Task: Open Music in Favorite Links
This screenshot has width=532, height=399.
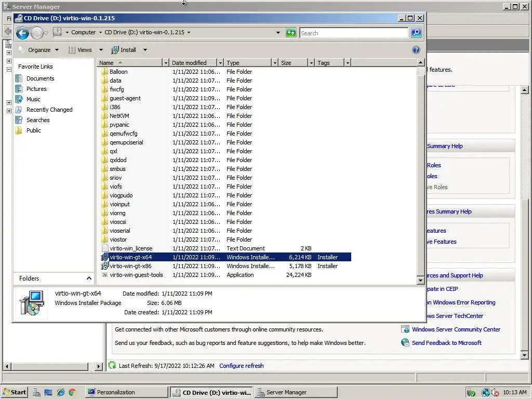Action: click(x=33, y=99)
